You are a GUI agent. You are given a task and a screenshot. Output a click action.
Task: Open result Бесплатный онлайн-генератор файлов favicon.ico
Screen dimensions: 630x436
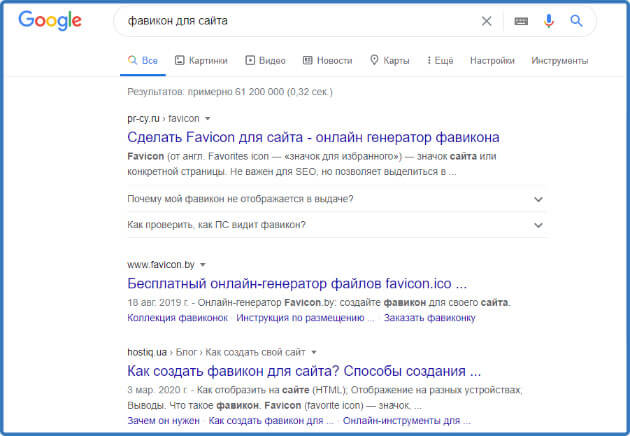click(x=297, y=284)
